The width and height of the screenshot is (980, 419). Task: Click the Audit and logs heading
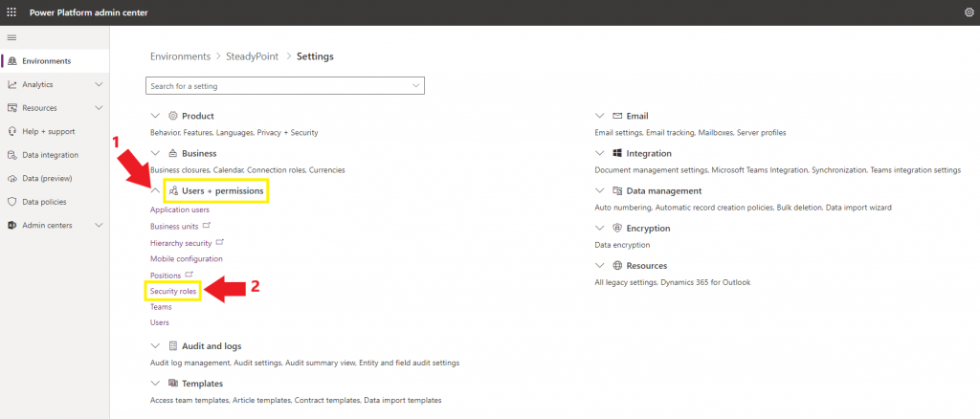pyautogui.click(x=212, y=346)
